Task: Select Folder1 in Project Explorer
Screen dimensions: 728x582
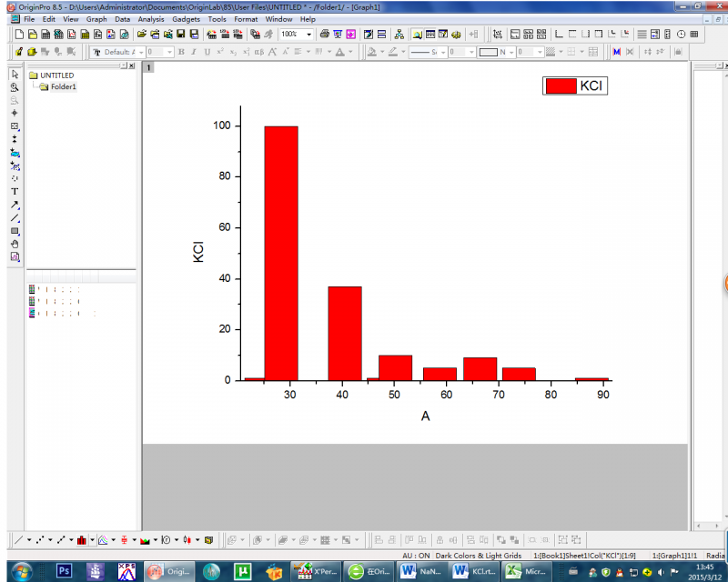Action: (x=58, y=86)
